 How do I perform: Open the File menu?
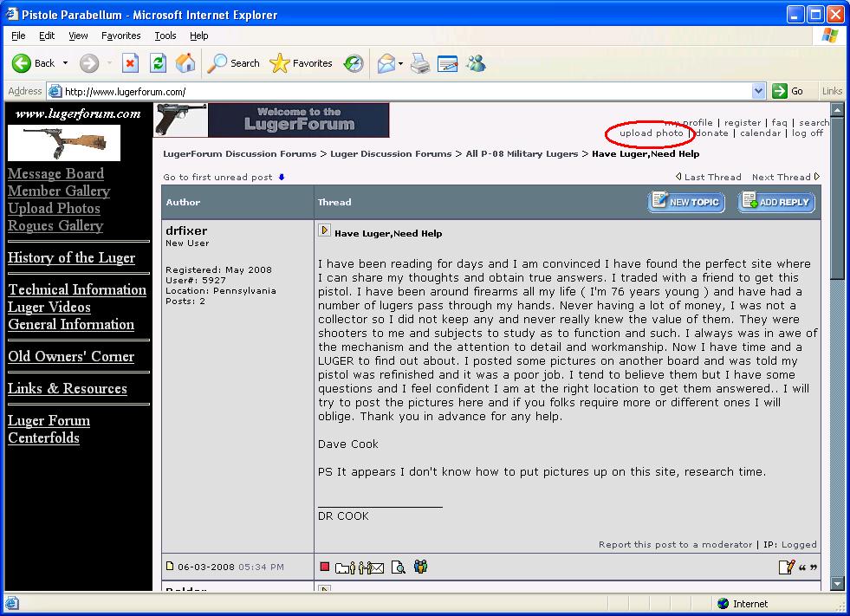tap(18, 36)
